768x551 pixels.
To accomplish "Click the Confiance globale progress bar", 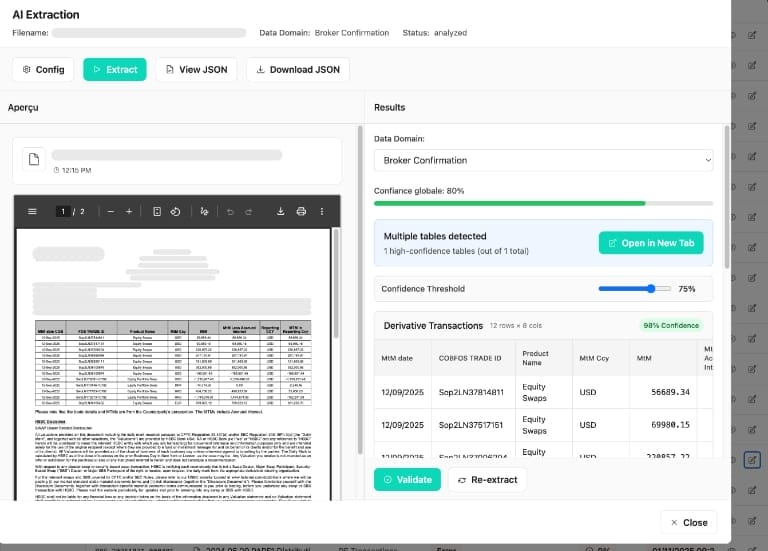I will click(543, 203).
